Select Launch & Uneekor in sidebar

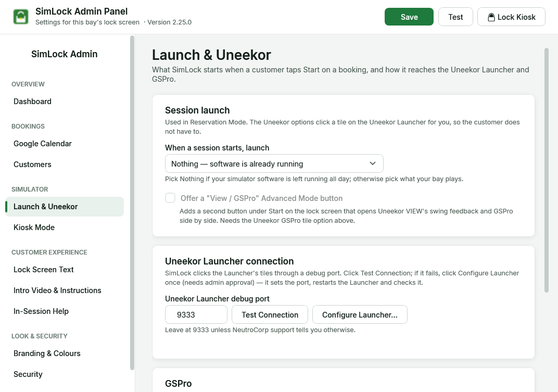click(x=65, y=207)
